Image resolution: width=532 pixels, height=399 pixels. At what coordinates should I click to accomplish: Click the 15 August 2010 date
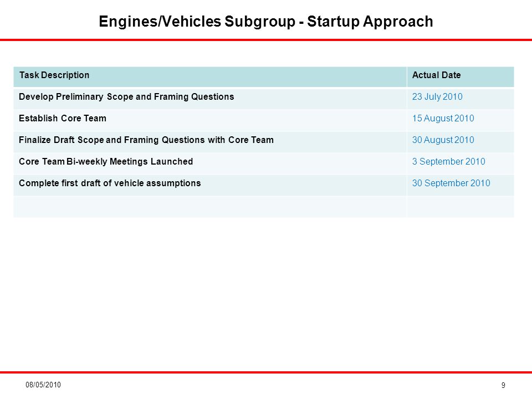443,118
